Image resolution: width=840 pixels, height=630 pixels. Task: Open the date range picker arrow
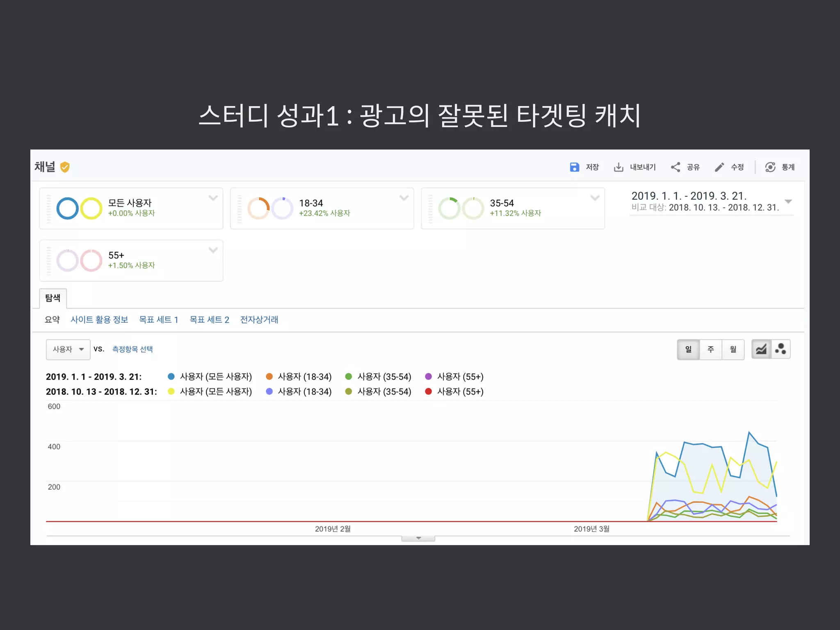coord(788,201)
